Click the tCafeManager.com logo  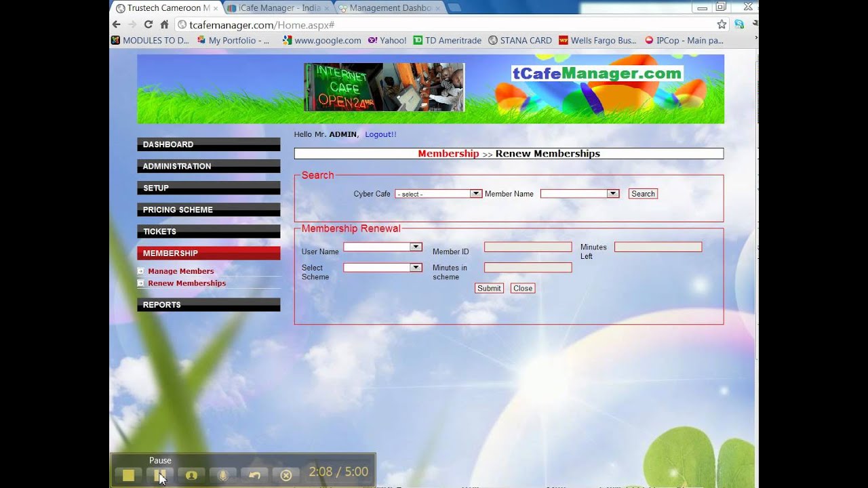[x=597, y=73]
